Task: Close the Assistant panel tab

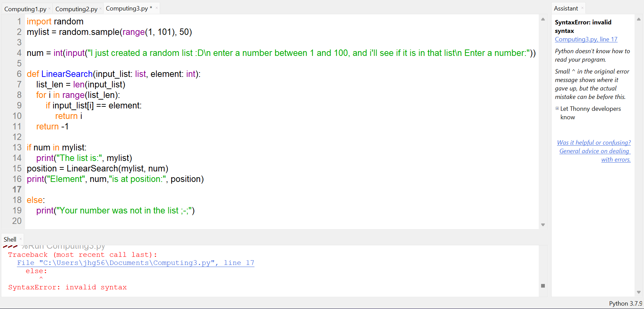Action: pyautogui.click(x=582, y=8)
